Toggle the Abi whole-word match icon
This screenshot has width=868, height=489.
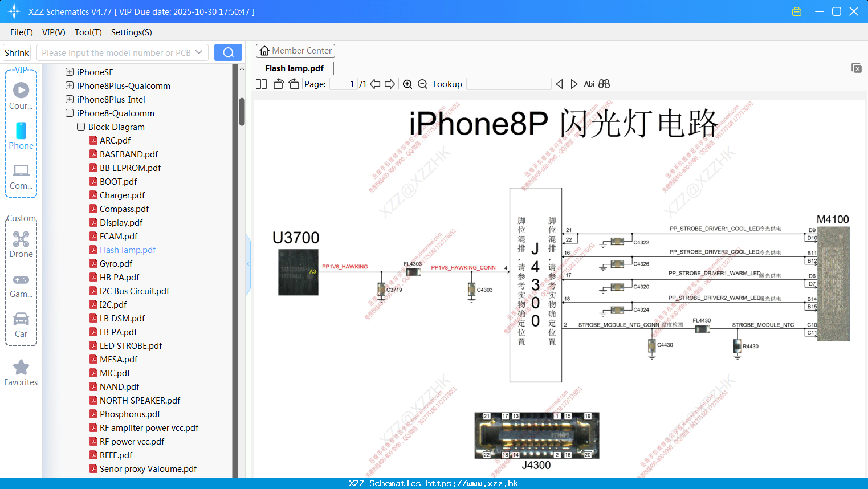point(589,84)
